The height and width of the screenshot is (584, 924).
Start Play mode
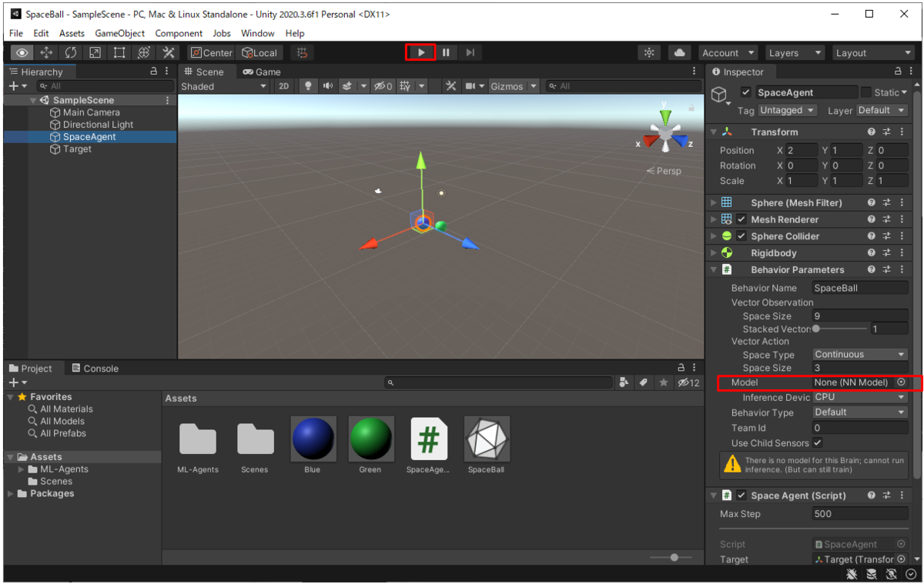coord(421,52)
